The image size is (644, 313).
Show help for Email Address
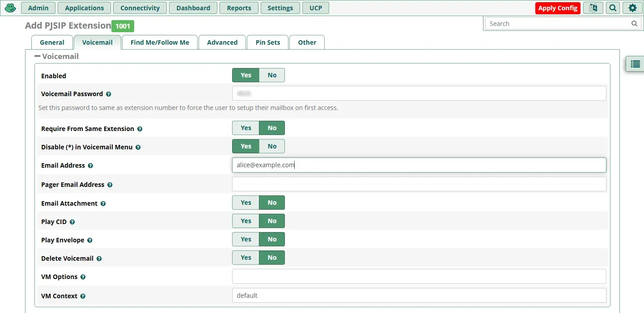pyautogui.click(x=90, y=165)
